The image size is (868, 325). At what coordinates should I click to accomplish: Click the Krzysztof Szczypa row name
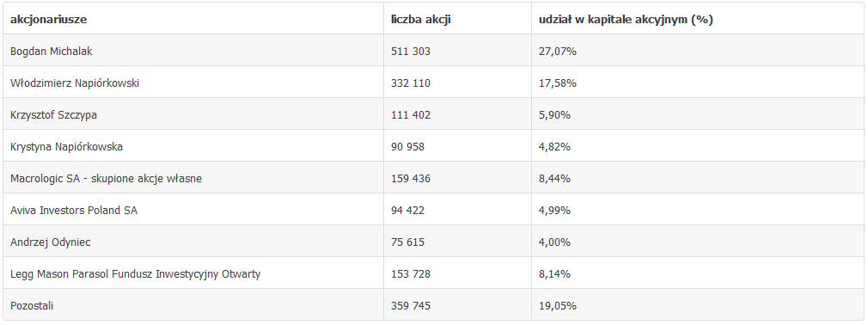pos(53,114)
